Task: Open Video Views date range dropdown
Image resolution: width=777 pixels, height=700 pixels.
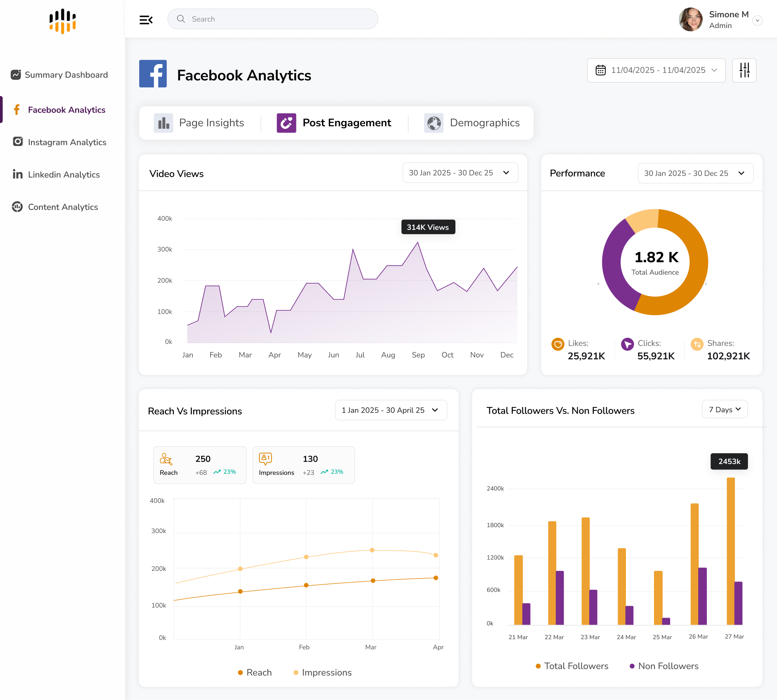Action: (460, 173)
